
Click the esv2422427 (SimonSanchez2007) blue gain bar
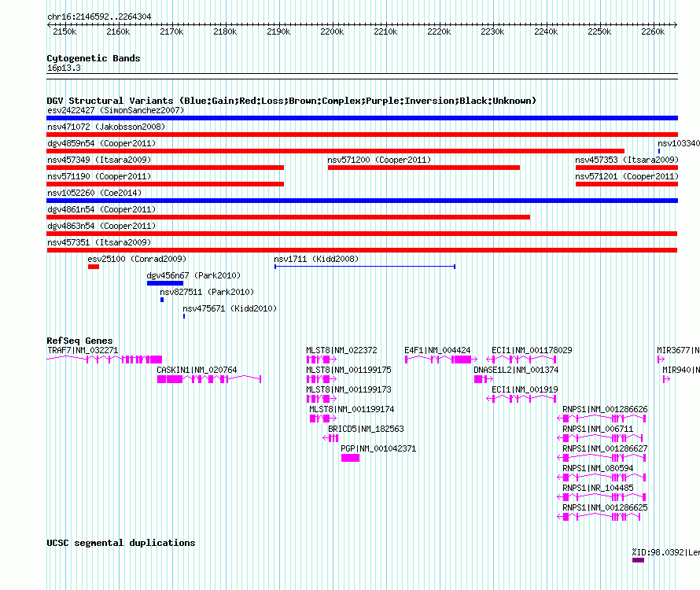click(x=362, y=118)
